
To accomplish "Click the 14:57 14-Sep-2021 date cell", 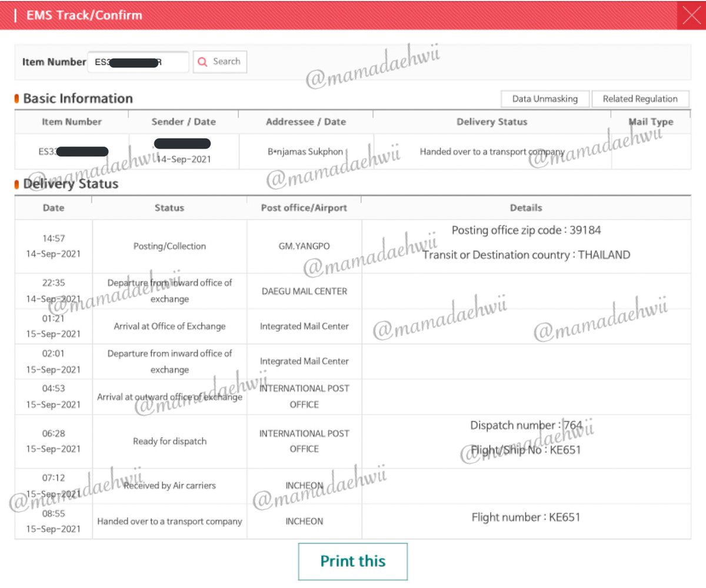I will click(54, 246).
